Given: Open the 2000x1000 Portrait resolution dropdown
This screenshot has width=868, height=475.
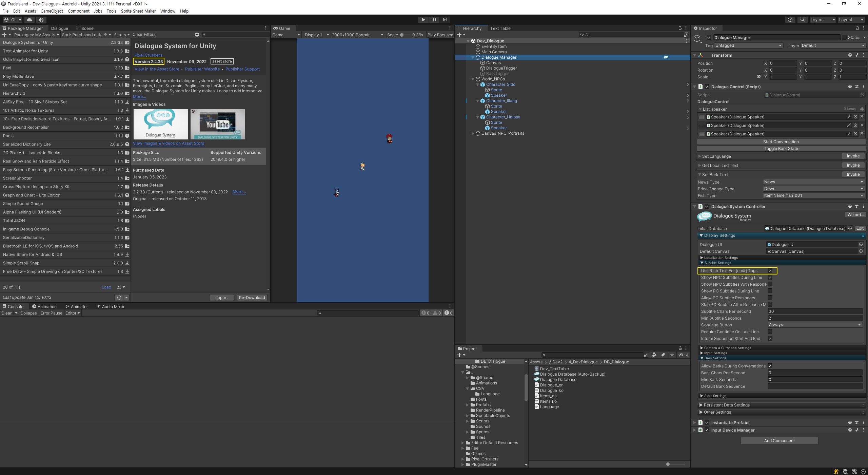Looking at the screenshot, I should [x=357, y=35].
